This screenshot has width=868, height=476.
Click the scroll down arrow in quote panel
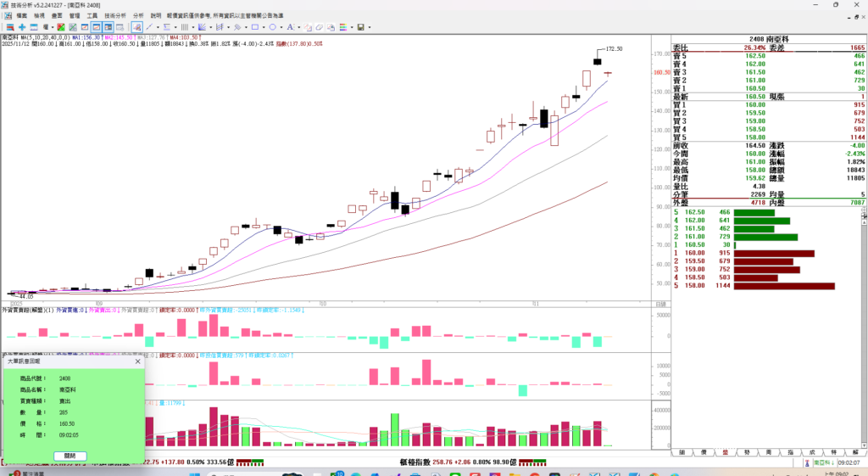(x=864, y=445)
